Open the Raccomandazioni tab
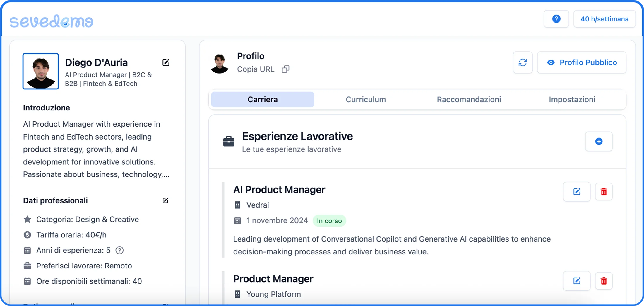Image resolution: width=644 pixels, height=306 pixels. pyautogui.click(x=469, y=99)
